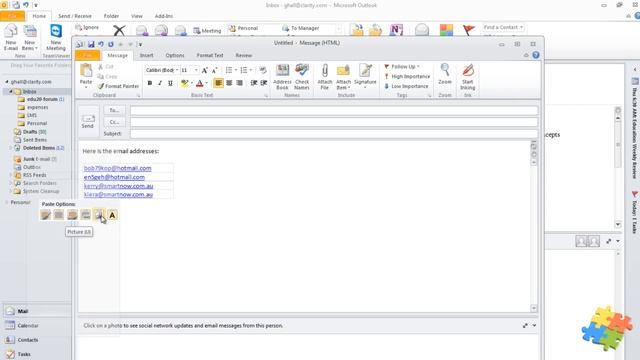This screenshot has width=640, height=360.
Task: Click the Start Inking button
Action: [x=467, y=77]
